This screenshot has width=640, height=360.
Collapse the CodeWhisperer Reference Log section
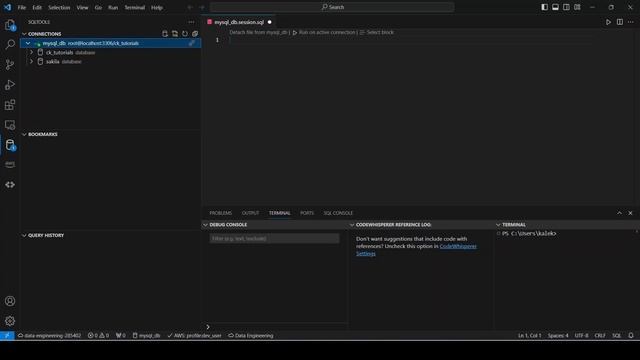coord(352,225)
